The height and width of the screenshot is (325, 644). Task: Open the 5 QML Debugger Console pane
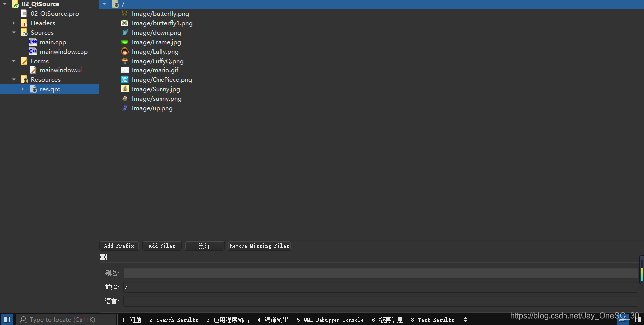(x=330, y=320)
